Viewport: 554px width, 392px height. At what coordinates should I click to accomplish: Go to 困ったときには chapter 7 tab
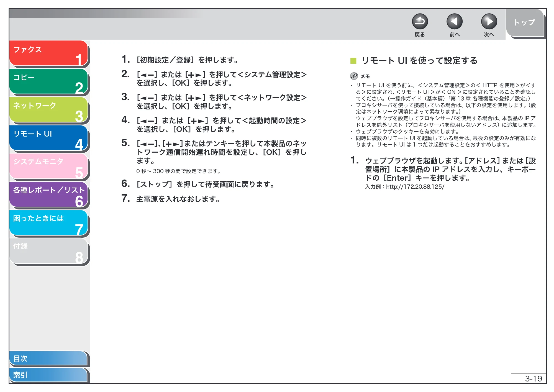coord(49,223)
